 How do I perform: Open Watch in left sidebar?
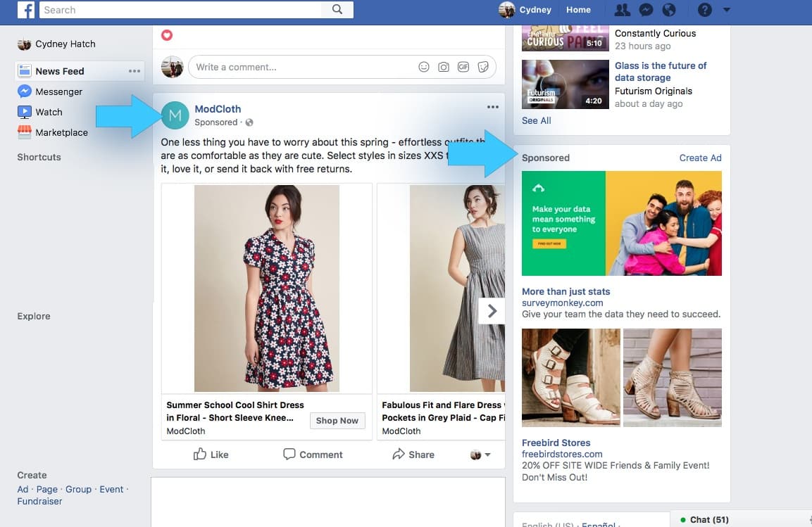point(40,112)
